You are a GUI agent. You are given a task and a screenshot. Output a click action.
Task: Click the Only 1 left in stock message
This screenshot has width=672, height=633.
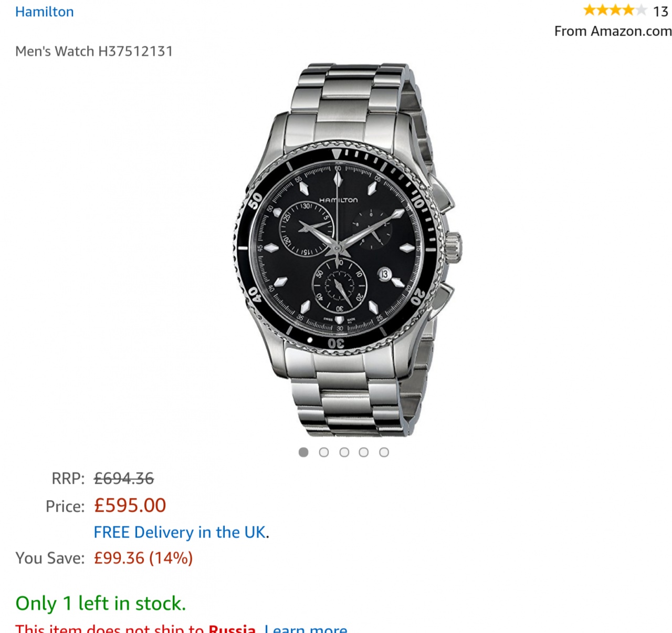101,604
